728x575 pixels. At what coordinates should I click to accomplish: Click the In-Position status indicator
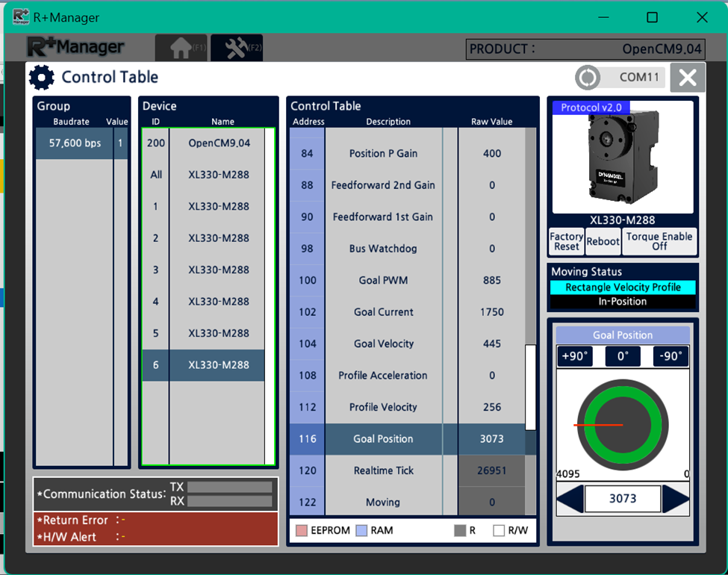623,302
